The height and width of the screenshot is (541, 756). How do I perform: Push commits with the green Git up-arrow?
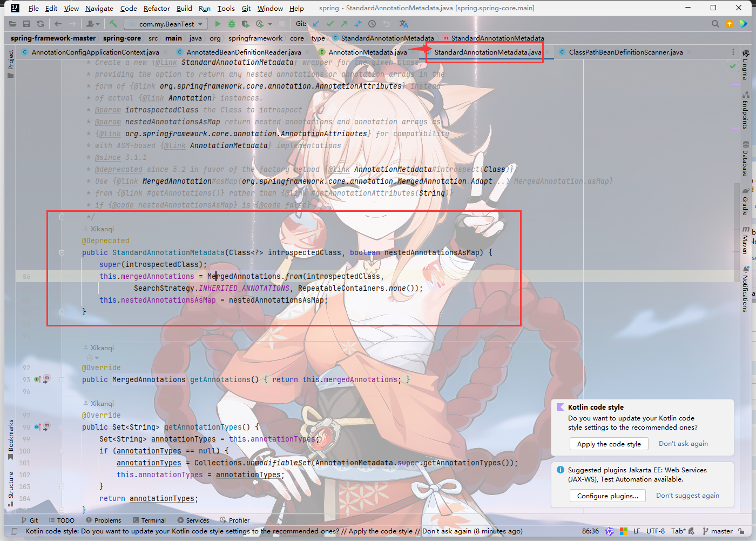click(x=344, y=24)
